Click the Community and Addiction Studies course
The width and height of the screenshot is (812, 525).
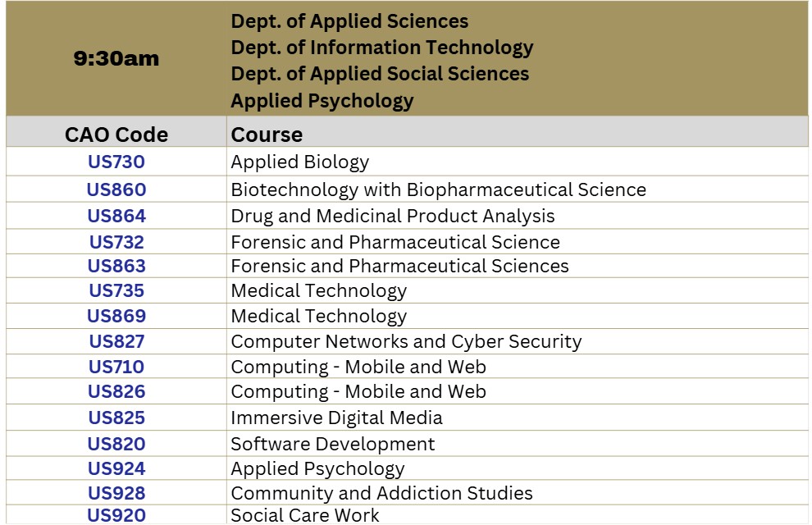tap(381, 494)
